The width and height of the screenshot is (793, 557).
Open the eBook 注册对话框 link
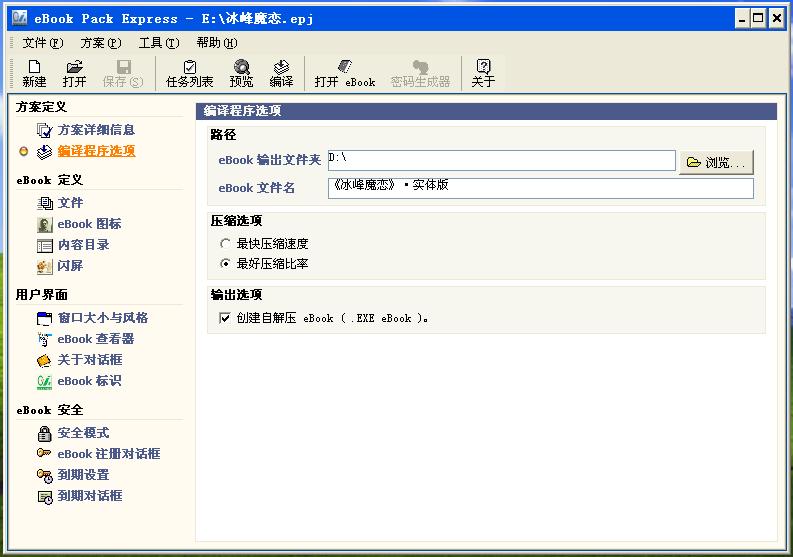pos(109,454)
